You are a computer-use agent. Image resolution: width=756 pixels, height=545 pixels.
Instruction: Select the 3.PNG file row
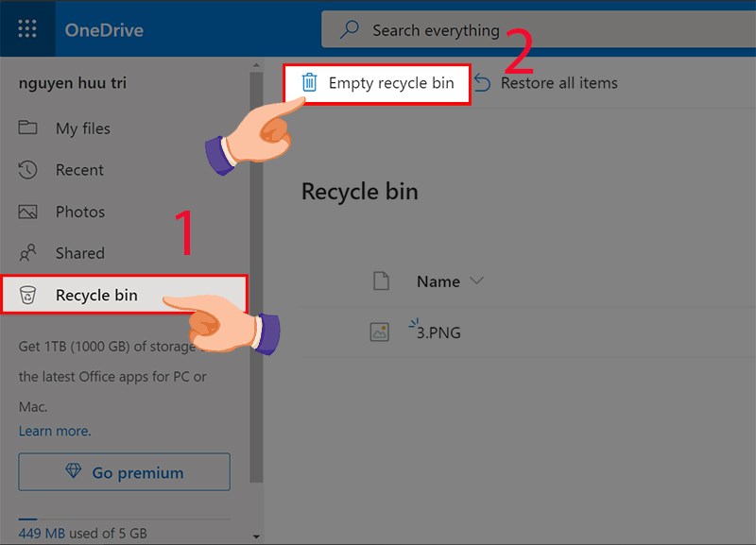pos(528,332)
